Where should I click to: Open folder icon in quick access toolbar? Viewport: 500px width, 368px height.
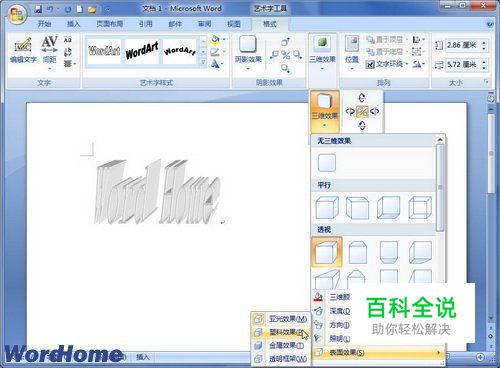click(x=92, y=9)
